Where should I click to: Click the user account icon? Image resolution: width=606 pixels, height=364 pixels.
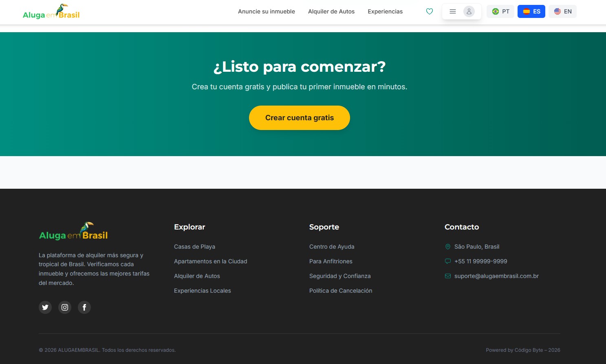tap(469, 11)
